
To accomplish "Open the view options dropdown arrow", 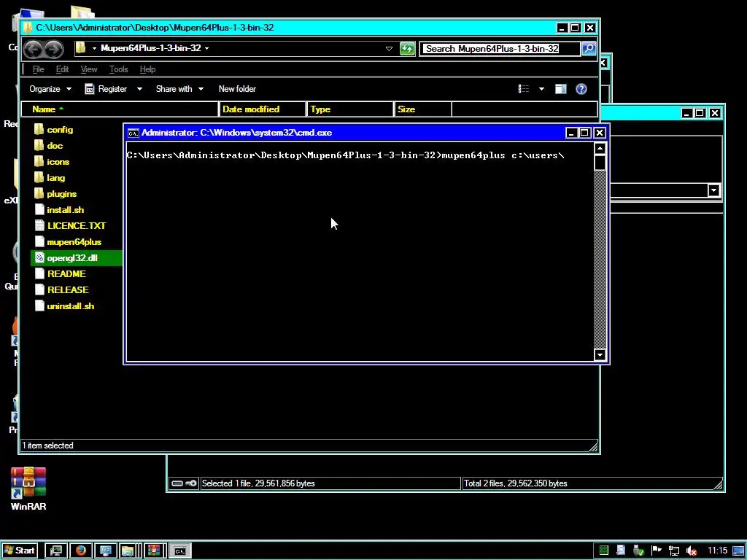I will tap(542, 89).
